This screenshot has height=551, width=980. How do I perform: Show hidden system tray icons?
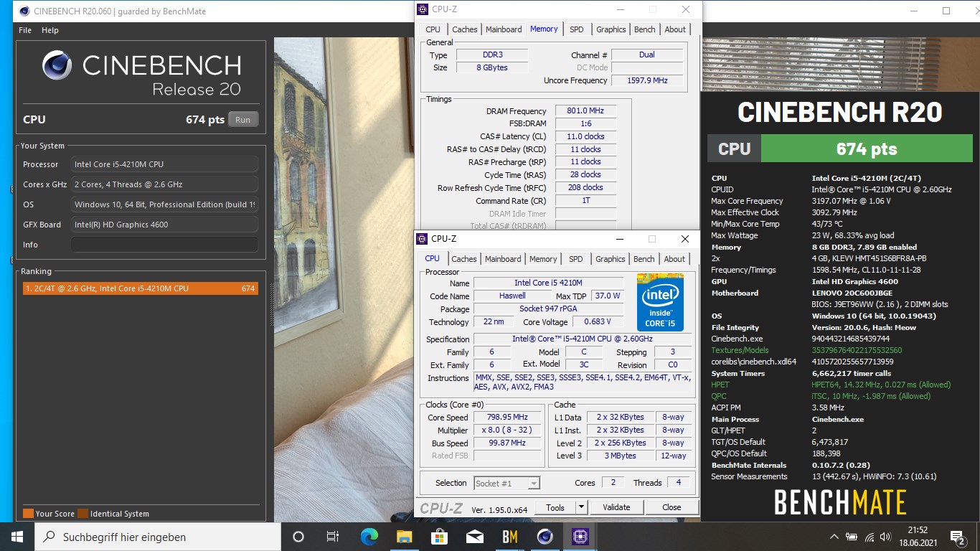(834, 537)
